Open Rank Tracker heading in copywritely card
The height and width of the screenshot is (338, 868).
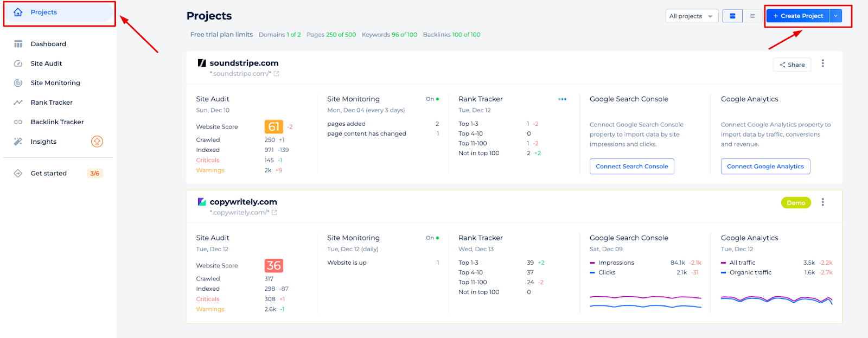point(481,238)
